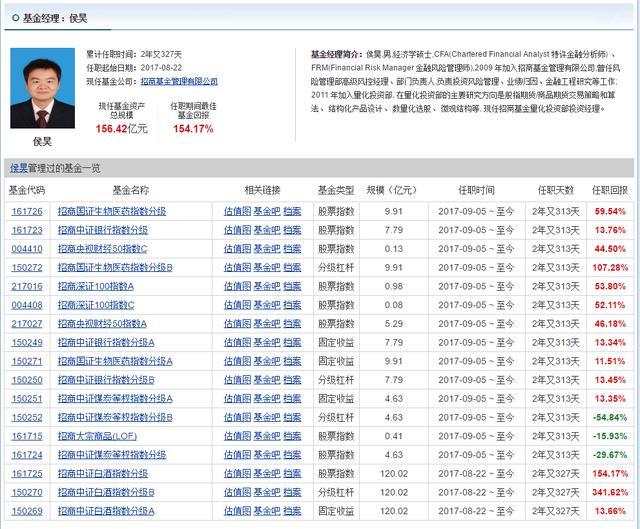640x529 pixels.
Task: Open fund code 150269
Action: pyautogui.click(x=27, y=512)
